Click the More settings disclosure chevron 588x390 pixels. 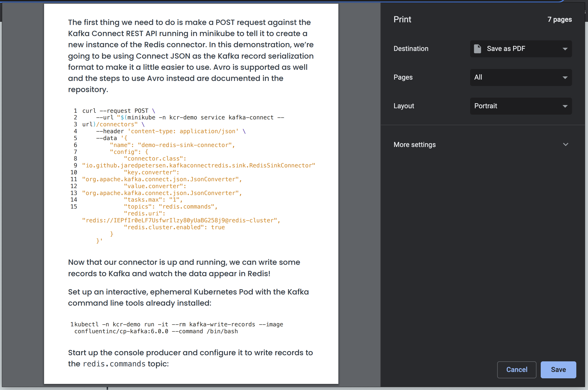point(566,144)
